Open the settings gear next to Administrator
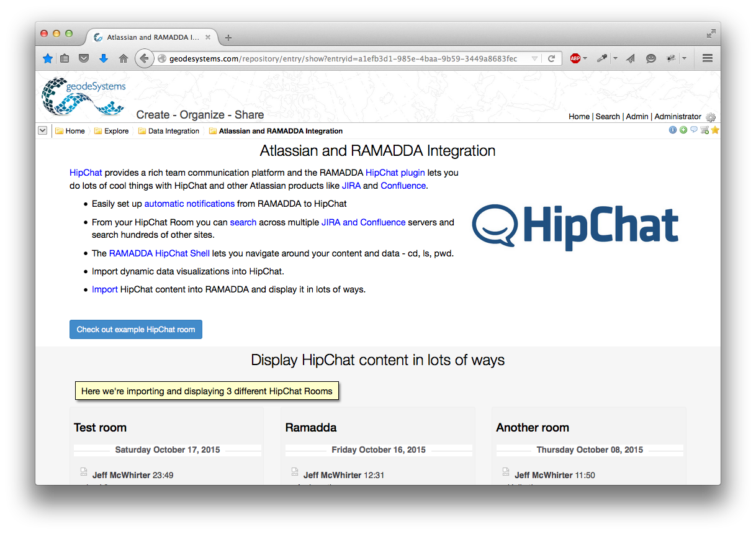 711,117
